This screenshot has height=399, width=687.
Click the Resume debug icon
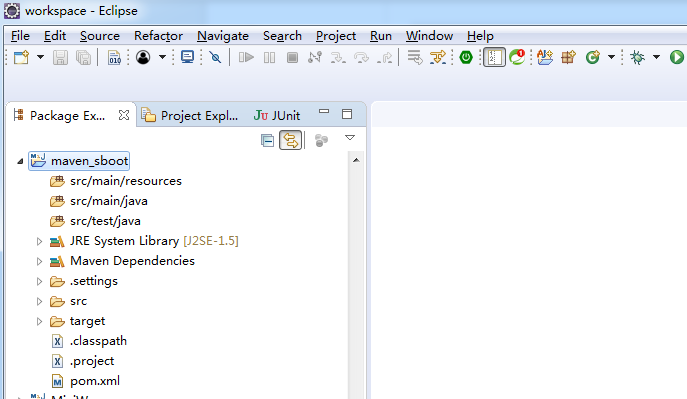[246, 57]
